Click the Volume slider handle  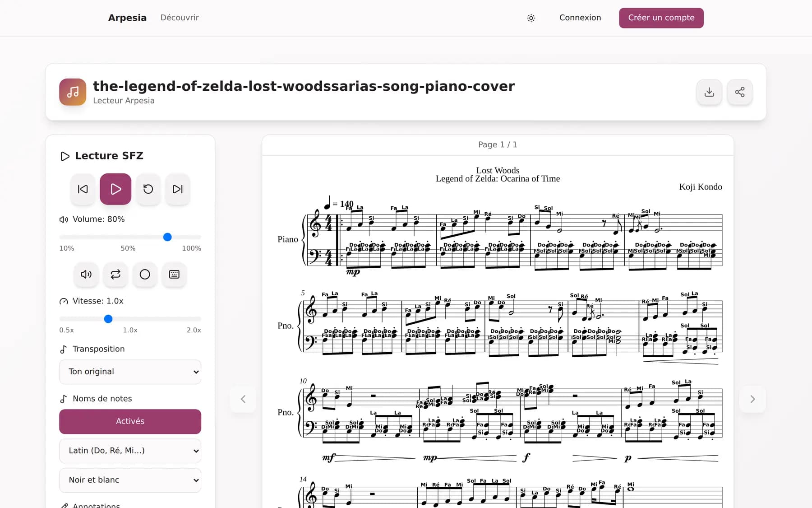[x=167, y=237]
